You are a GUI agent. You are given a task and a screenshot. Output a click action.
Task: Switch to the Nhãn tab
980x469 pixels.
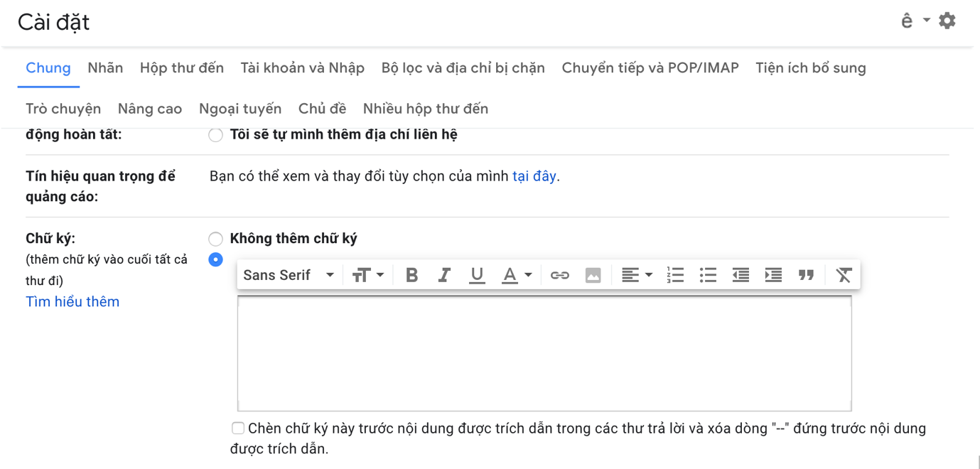tap(105, 68)
